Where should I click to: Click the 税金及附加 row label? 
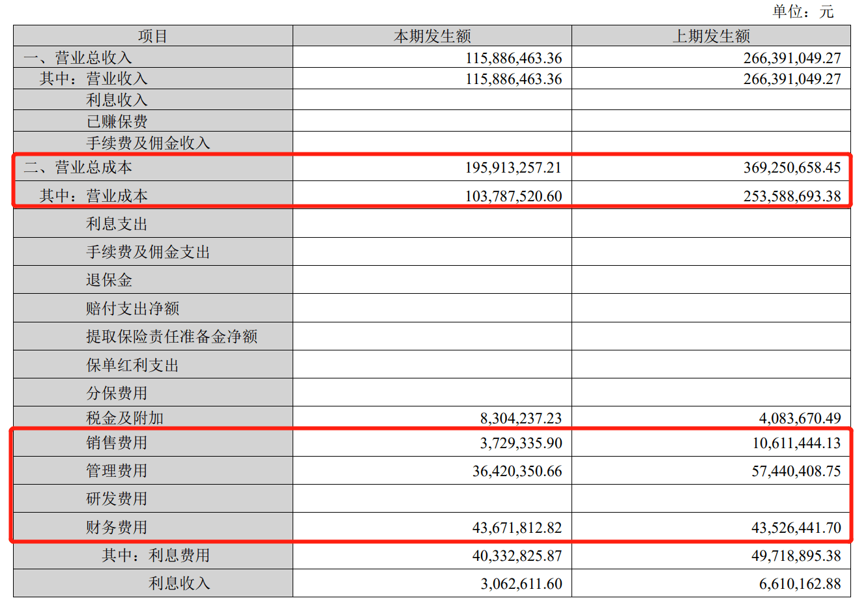(x=124, y=418)
